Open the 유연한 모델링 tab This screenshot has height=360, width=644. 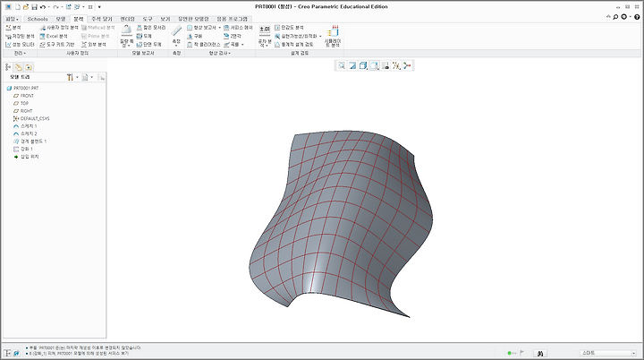[193, 19]
